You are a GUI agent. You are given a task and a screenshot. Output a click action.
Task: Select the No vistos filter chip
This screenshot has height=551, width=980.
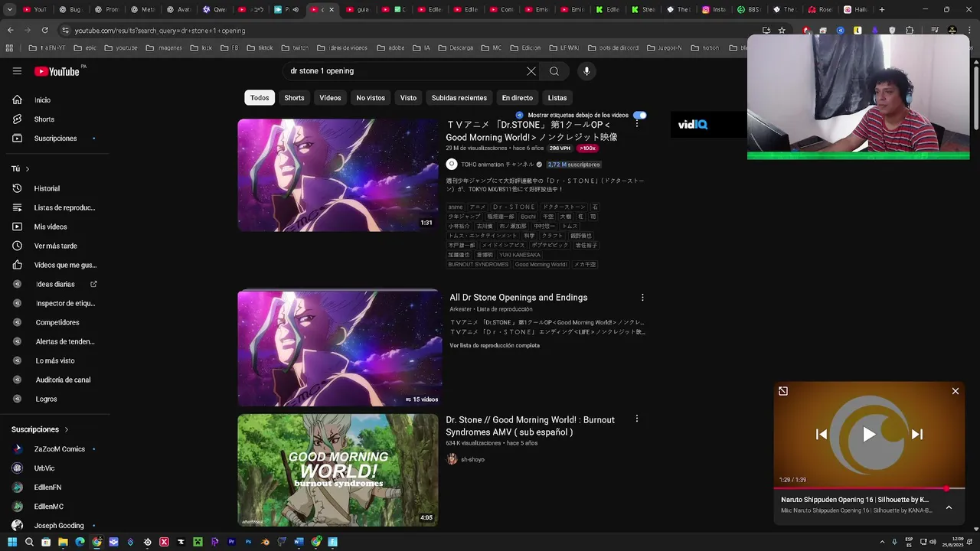coord(371,98)
